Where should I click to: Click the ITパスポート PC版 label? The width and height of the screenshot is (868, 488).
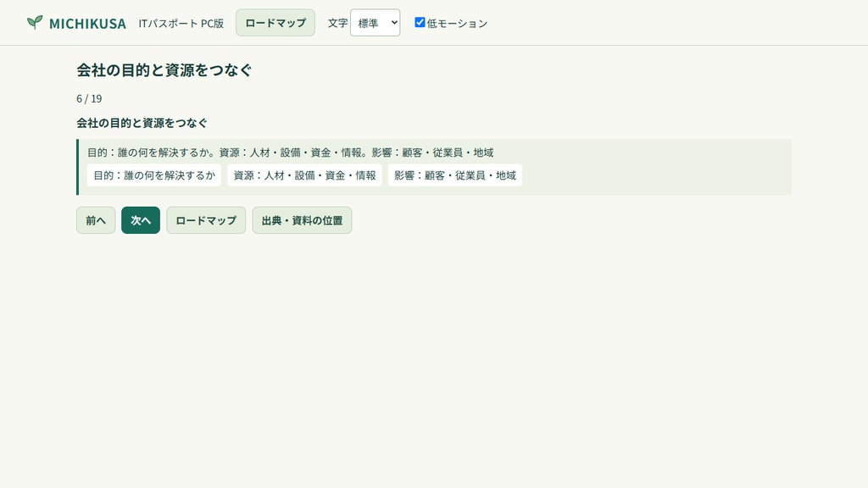[181, 23]
